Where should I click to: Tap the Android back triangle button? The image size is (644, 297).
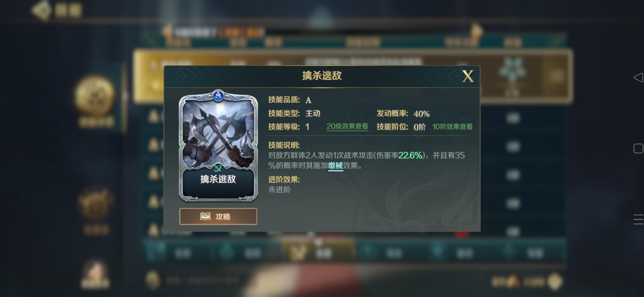[638, 77]
